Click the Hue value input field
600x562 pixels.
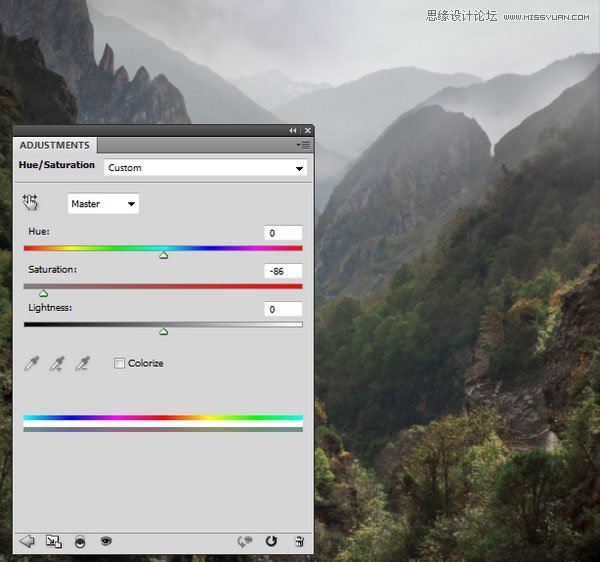[x=283, y=233]
